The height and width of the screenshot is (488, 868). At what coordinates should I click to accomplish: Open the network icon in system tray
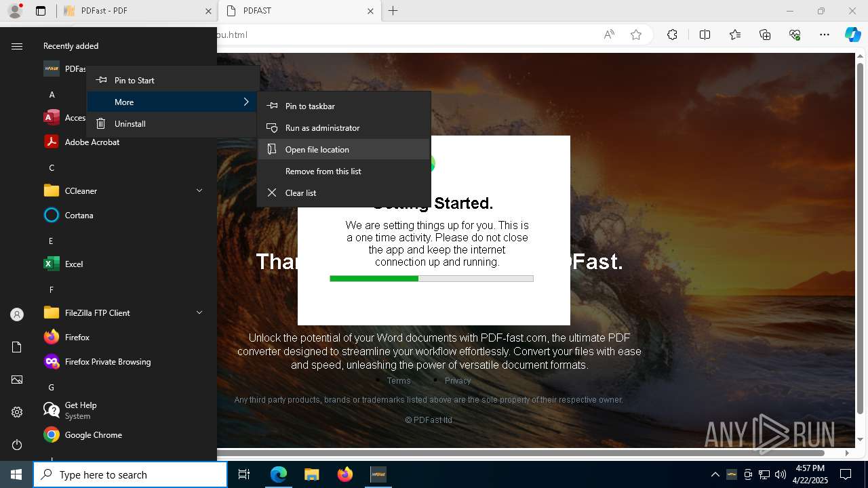764,474
